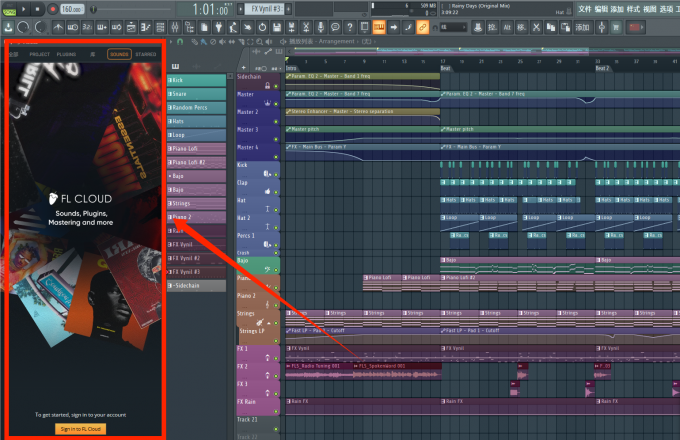The height and width of the screenshot is (440, 680).
Task: Click the red Record button
Action: (52, 8)
